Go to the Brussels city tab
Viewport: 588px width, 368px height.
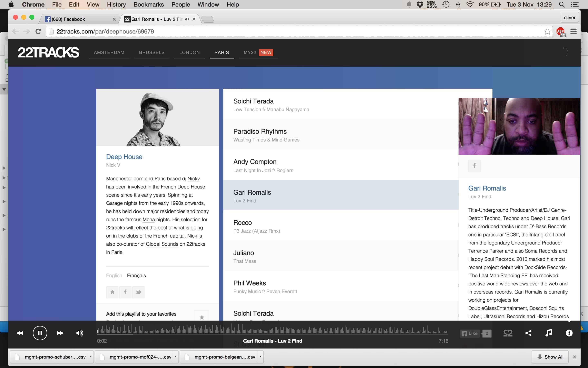(x=152, y=52)
